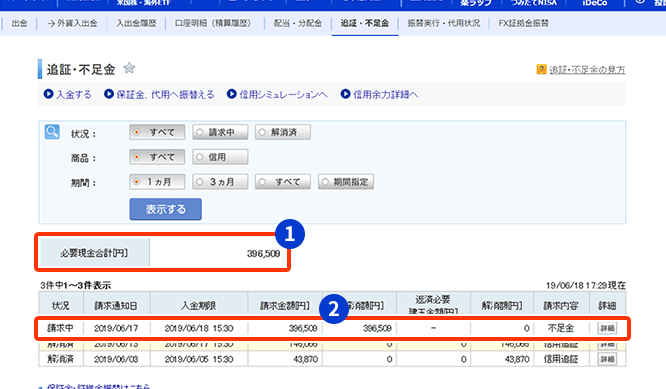This screenshot has width=666, height=389.
Task: Click the arrow icon beside 入金する
Action: tap(49, 94)
